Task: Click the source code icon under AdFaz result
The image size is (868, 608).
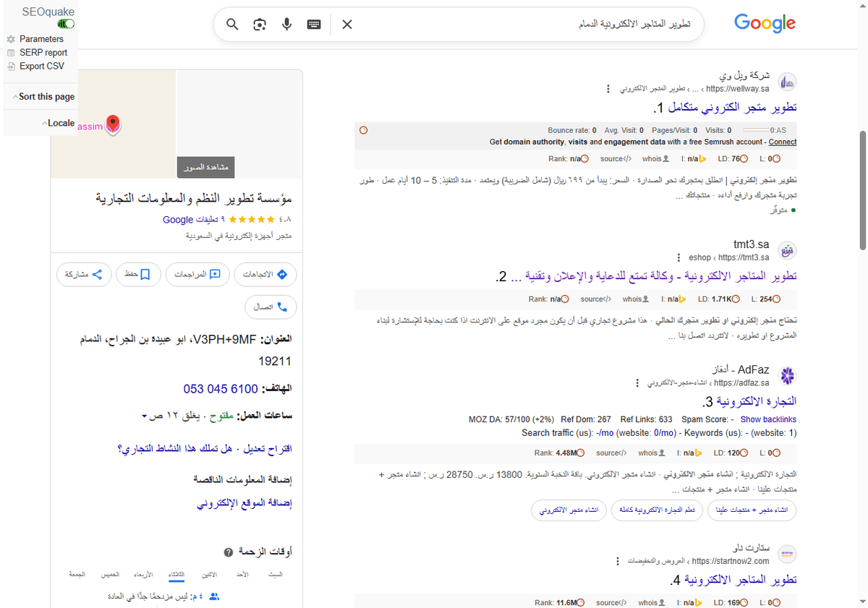Action: click(x=611, y=453)
